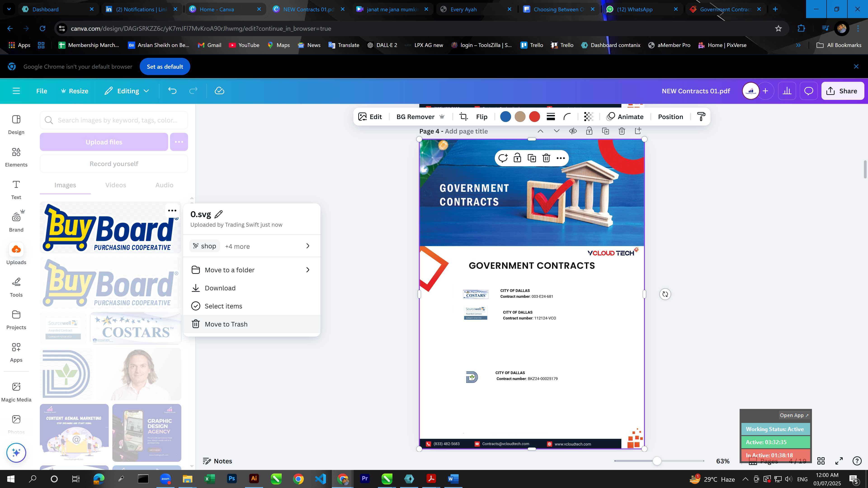This screenshot has height=488, width=868.
Task: Choose Move to Trash in menu
Action: coord(252,324)
